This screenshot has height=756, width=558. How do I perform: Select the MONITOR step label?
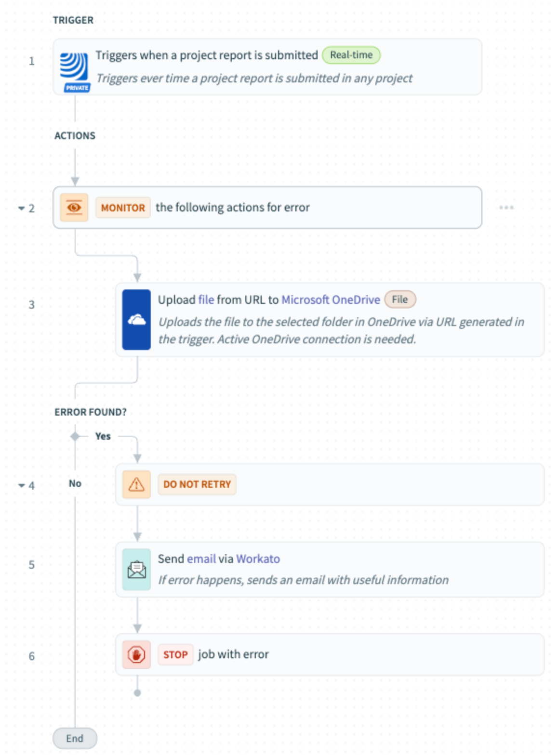[123, 208]
